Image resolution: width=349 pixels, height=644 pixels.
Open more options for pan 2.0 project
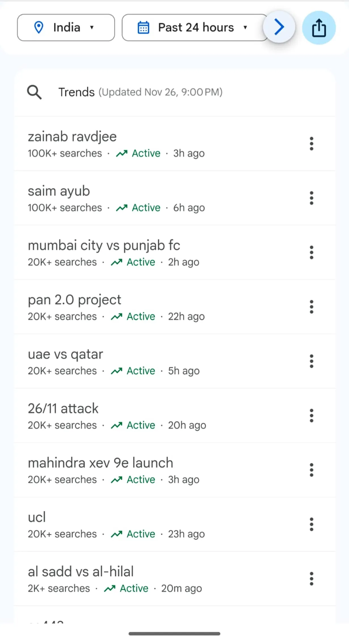(311, 307)
